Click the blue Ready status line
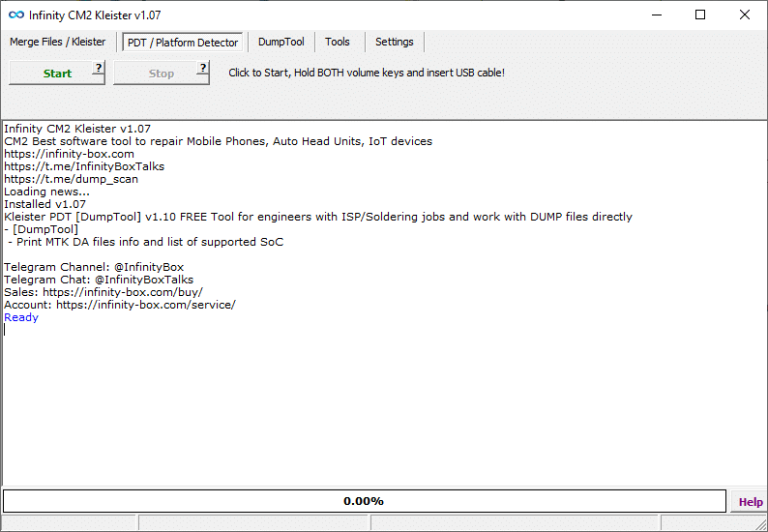Viewport: 768px width, 532px height. (21, 317)
